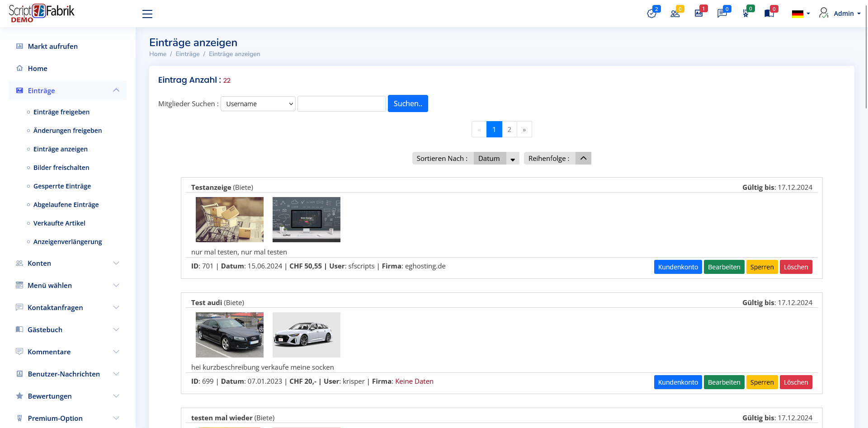
Task: Click the Suchen.. button
Action: pyautogui.click(x=408, y=103)
